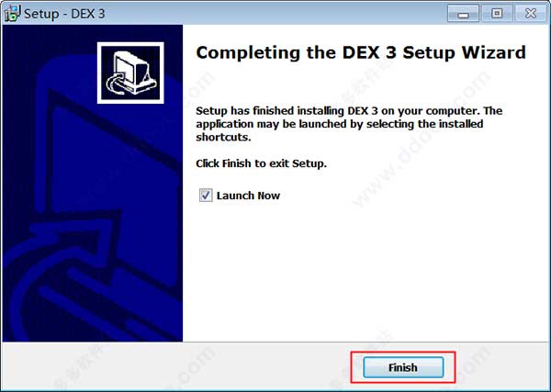
Task: Click Finish to exit the setup
Action: (x=403, y=367)
